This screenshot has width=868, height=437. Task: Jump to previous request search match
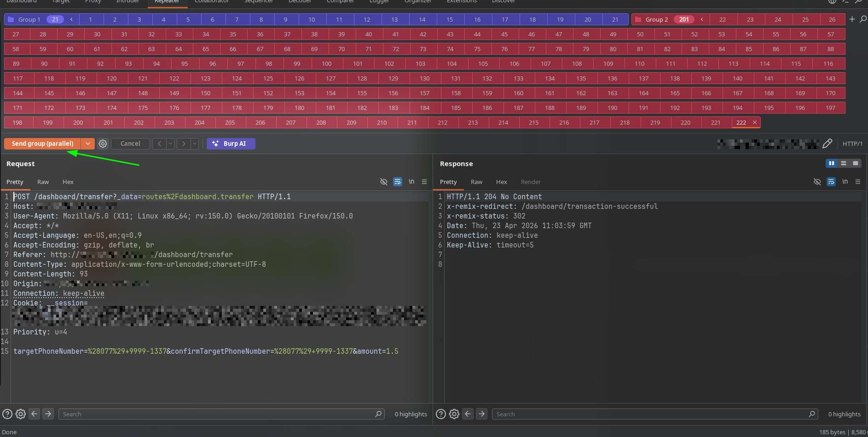pyautogui.click(x=35, y=414)
